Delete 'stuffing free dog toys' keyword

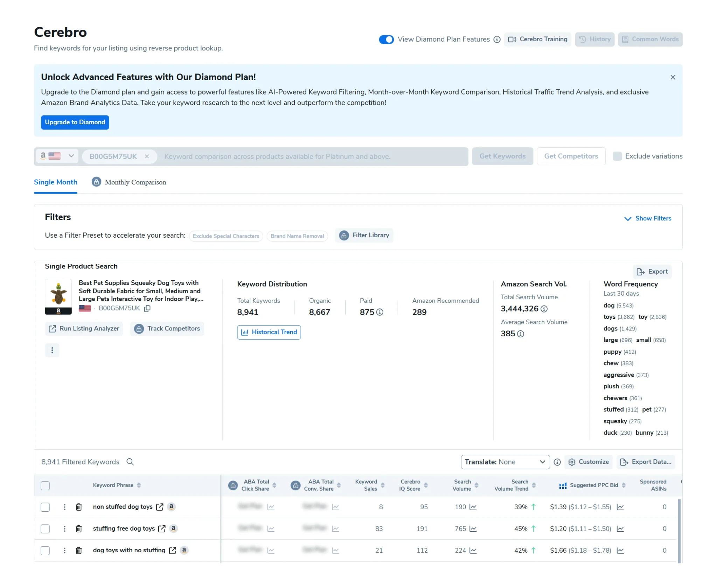tap(79, 529)
